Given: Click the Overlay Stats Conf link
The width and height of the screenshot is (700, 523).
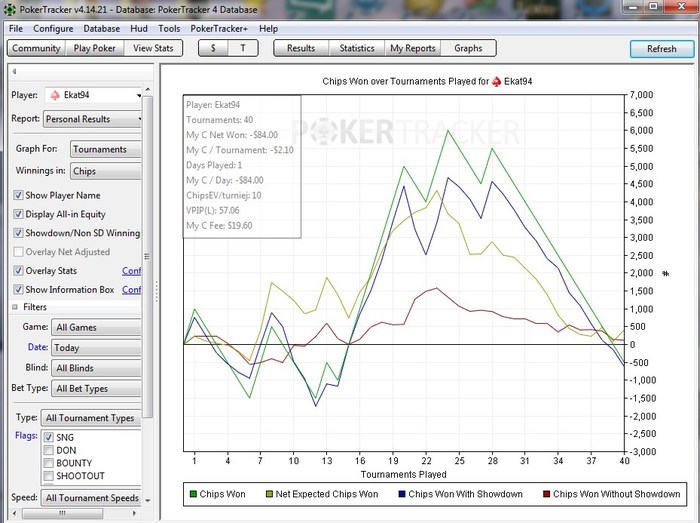Looking at the screenshot, I should (x=132, y=271).
